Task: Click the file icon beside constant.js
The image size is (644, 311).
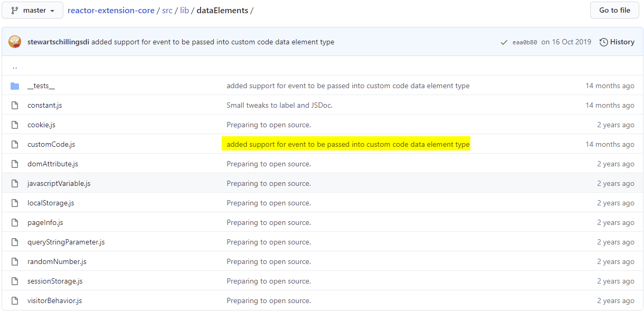Action: (x=15, y=106)
